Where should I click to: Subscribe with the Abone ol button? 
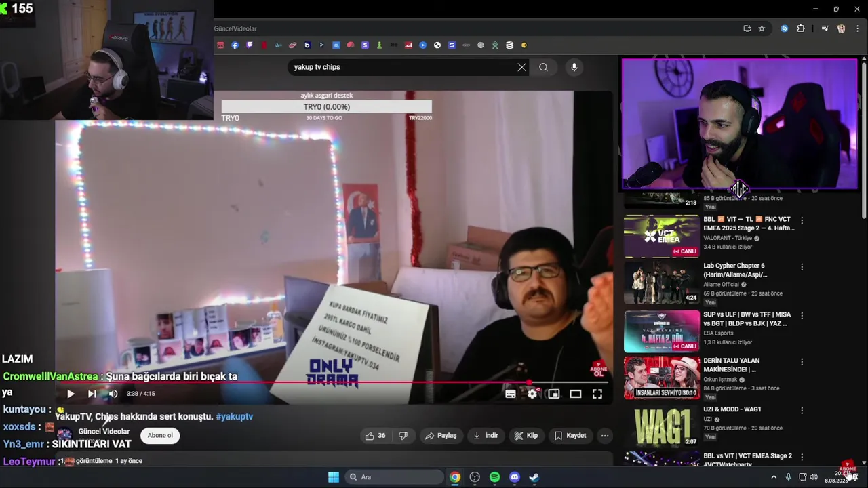160,436
